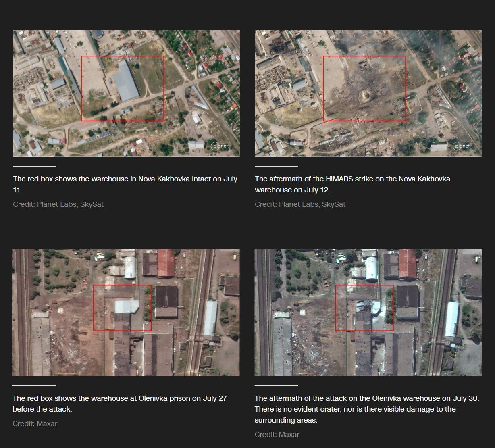Click the Planet logo on the July 11 image
Image resolution: width=495 pixels, height=448 pixels.
tap(219, 146)
